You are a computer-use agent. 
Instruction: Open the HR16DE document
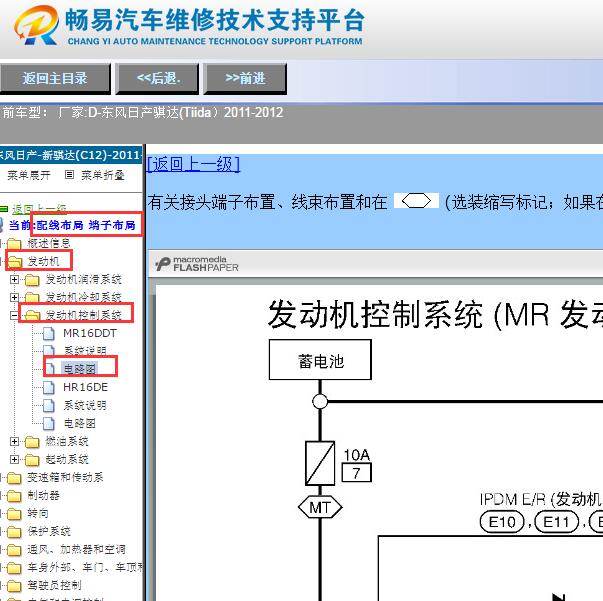tap(85, 387)
